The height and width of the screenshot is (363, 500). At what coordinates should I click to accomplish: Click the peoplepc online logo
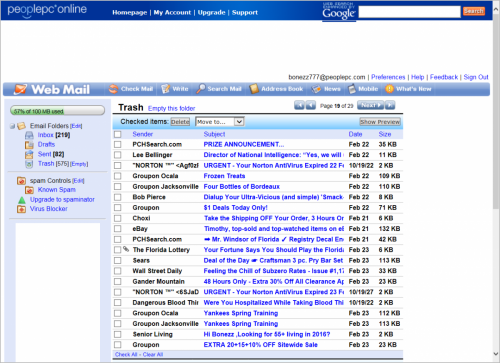tap(47, 10)
